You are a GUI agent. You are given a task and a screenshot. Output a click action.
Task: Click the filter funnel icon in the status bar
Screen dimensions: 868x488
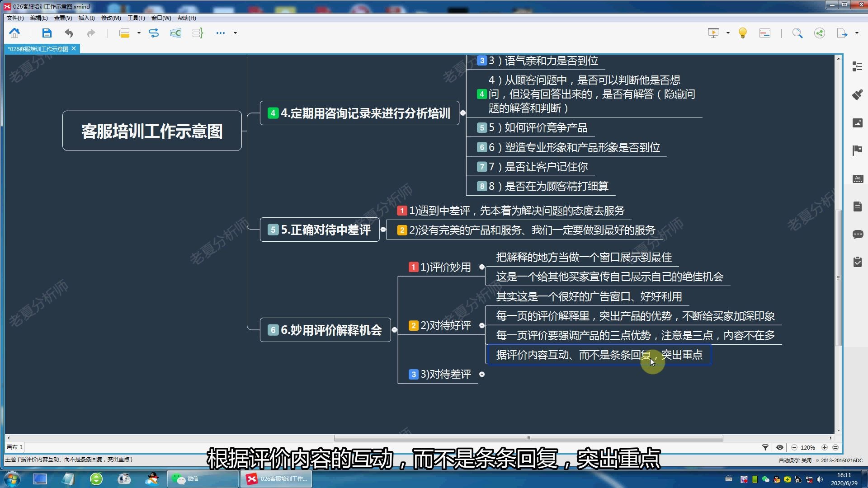click(765, 447)
